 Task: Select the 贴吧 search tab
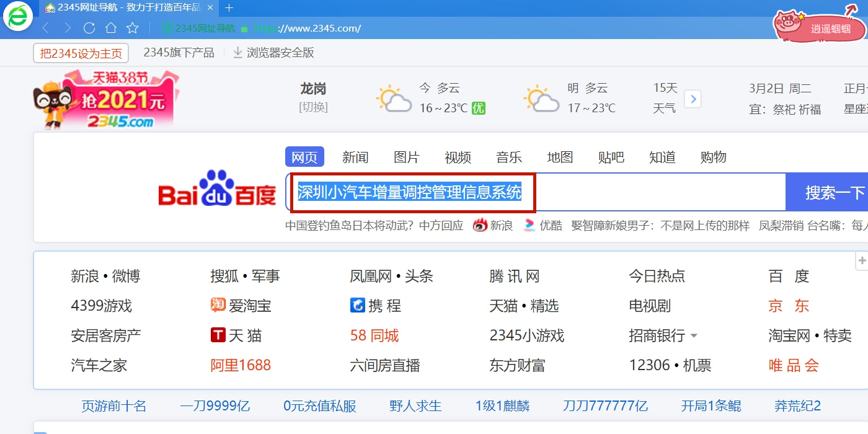(x=611, y=157)
